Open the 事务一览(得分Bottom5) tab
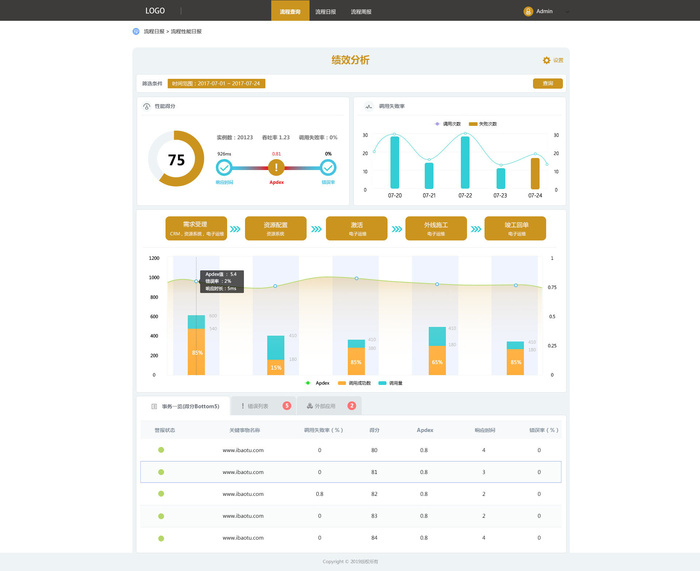The image size is (700, 571). pos(183,406)
